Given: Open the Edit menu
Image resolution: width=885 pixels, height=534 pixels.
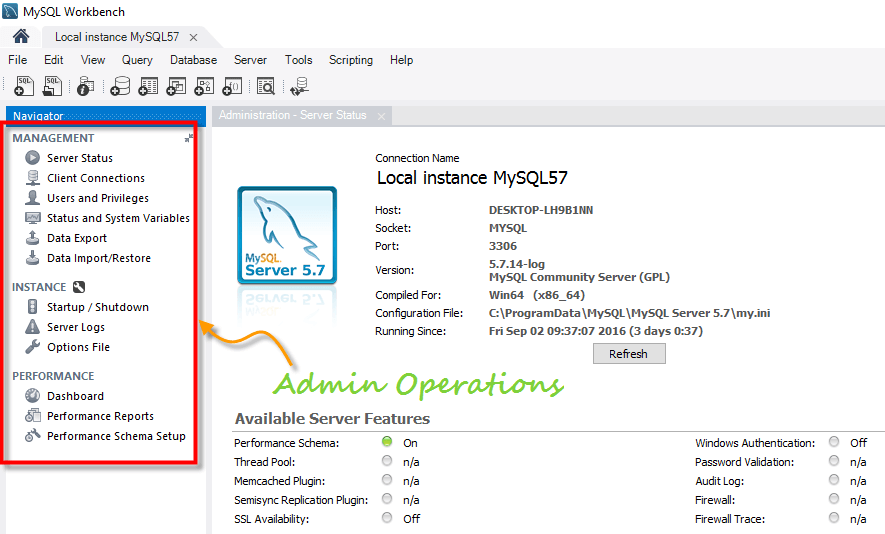Looking at the screenshot, I should [x=54, y=60].
